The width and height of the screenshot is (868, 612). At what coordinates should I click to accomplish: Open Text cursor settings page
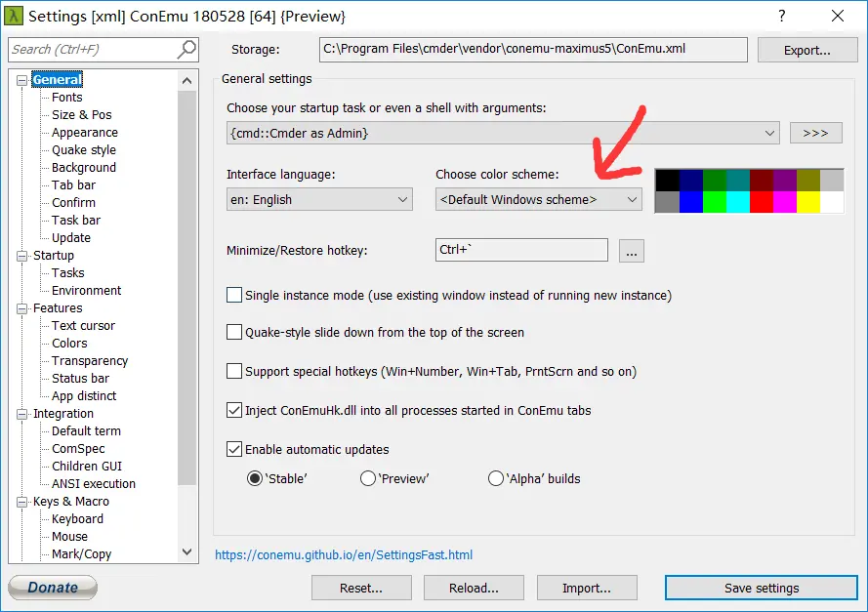(x=84, y=325)
